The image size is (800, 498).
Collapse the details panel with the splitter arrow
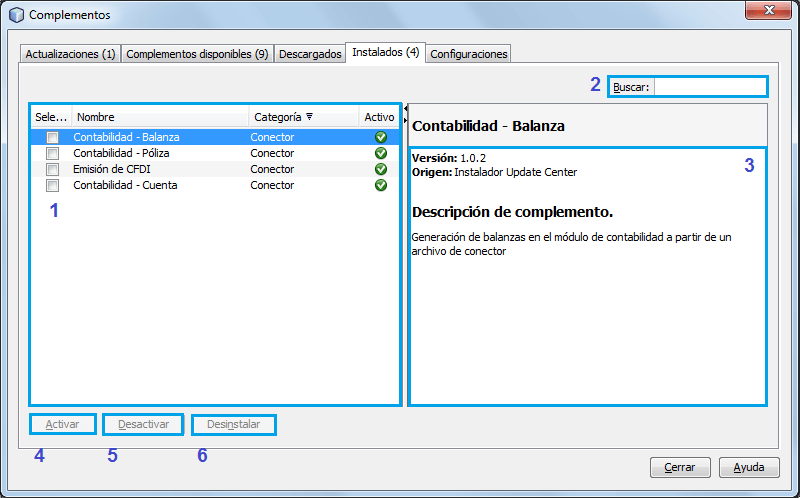click(405, 119)
